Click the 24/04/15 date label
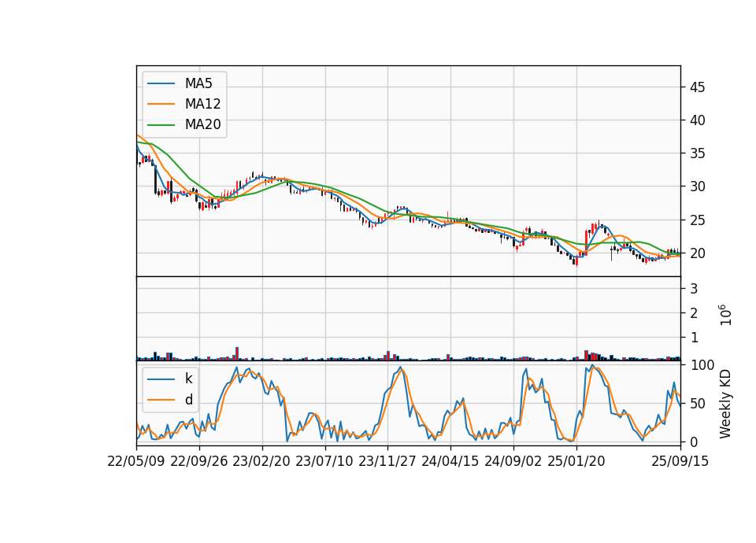 pyautogui.click(x=450, y=461)
